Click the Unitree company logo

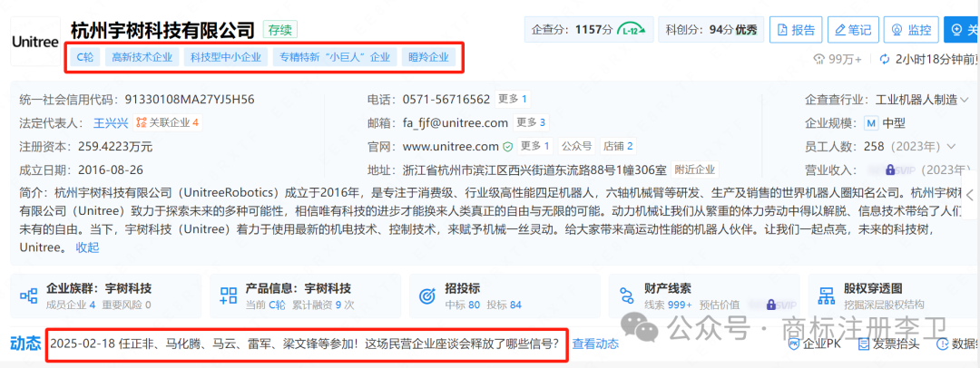point(35,41)
